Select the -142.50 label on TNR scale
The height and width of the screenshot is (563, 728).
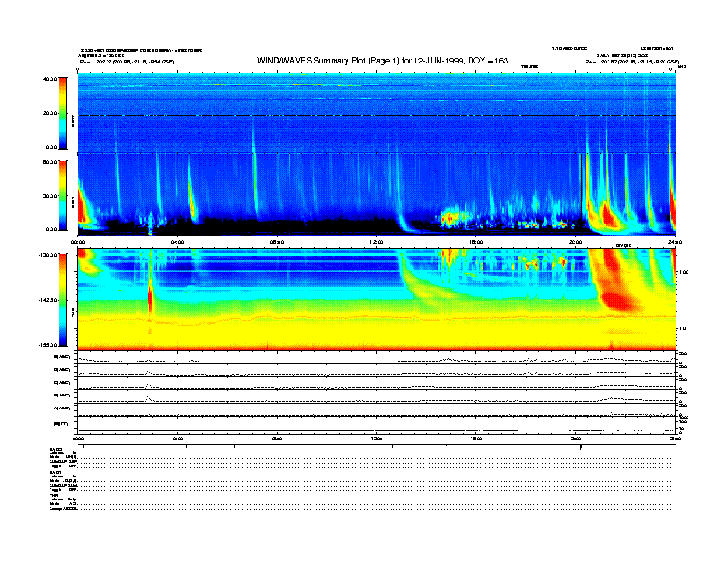click(x=48, y=300)
